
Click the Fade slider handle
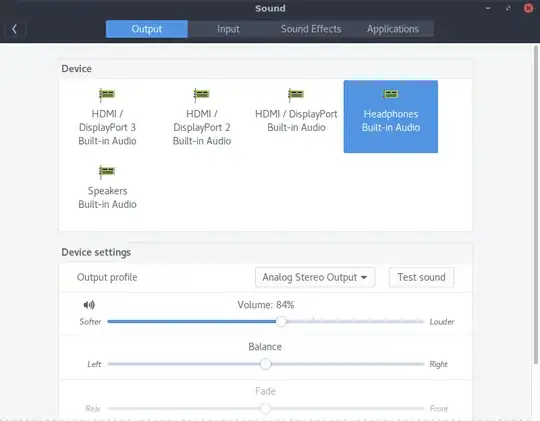point(266,409)
